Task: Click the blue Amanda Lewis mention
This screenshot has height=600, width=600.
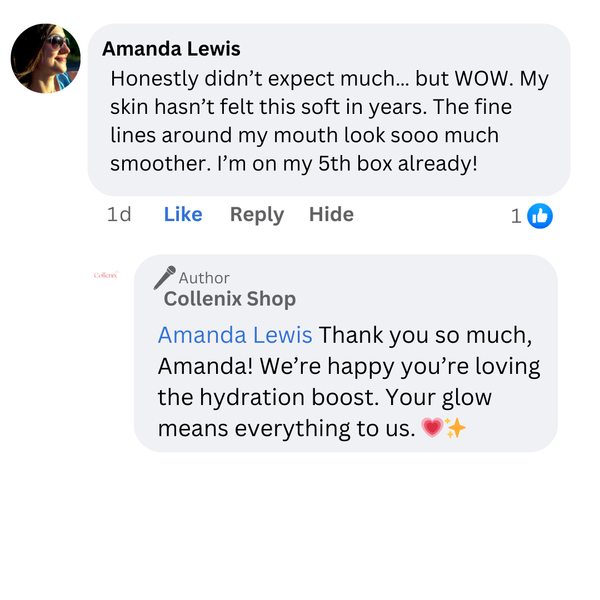Action: pyautogui.click(x=235, y=335)
